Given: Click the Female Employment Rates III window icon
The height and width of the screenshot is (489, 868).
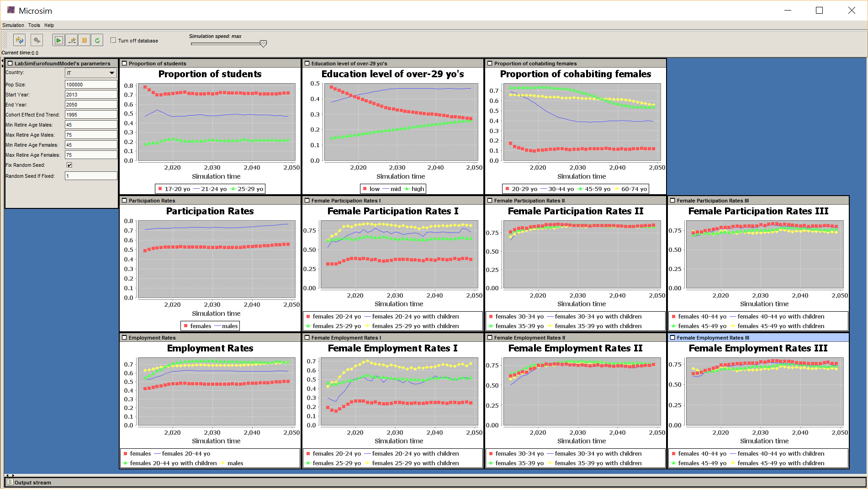Looking at the screenshot, I should [672, 338].
